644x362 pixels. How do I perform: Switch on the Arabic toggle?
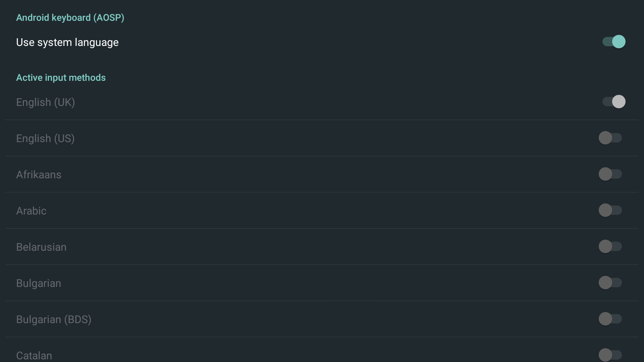click(610, 210)
